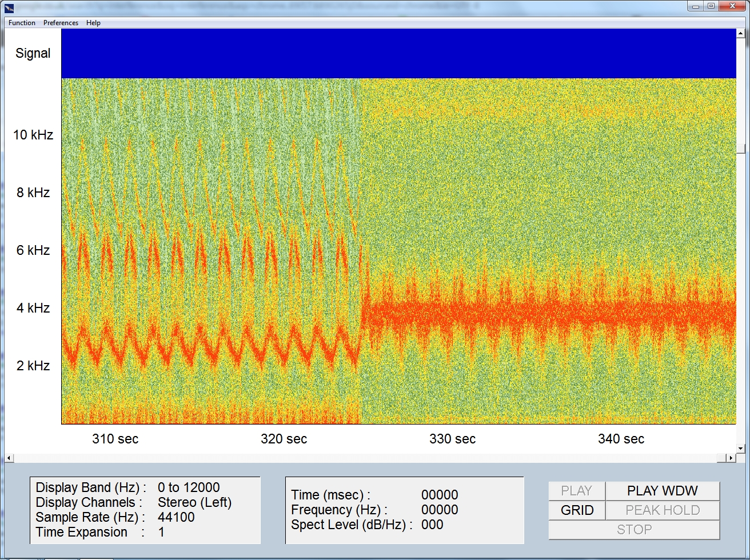
Task: Toggle the GRID overlay button
Action: tap(577, 510)
